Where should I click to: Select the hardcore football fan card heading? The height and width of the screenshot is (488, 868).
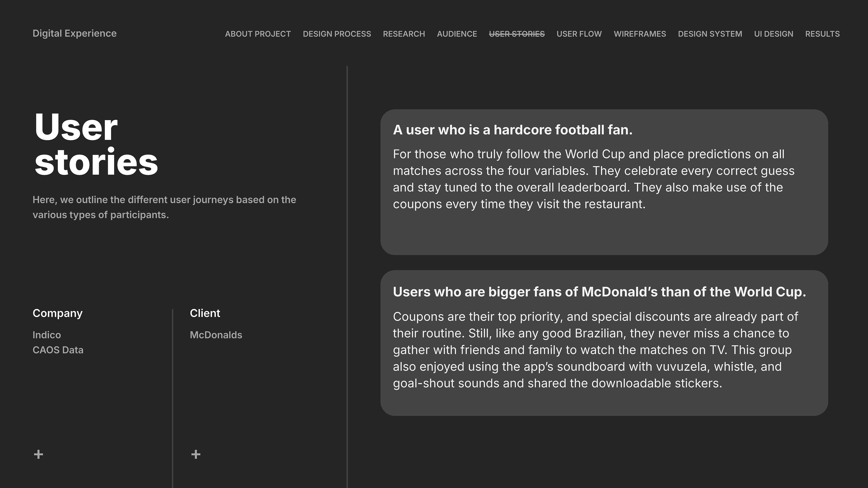[512, 130]
